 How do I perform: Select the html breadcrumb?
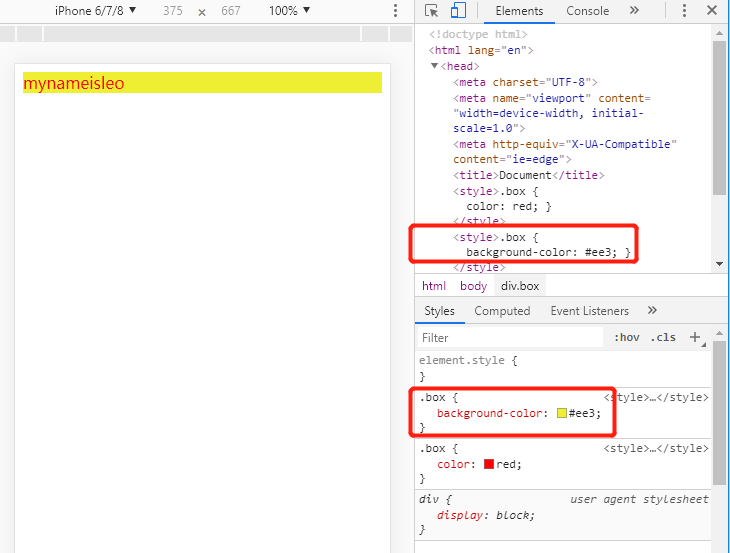tap(434, 286)
